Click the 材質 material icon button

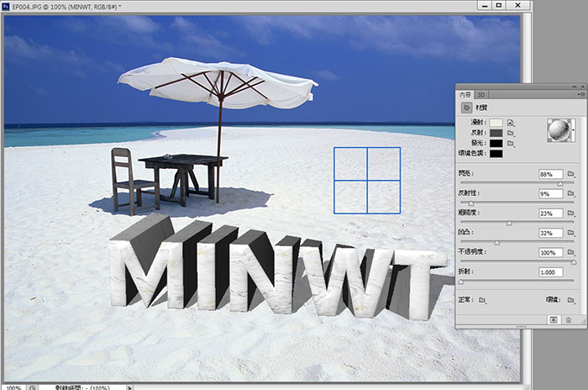467,108
